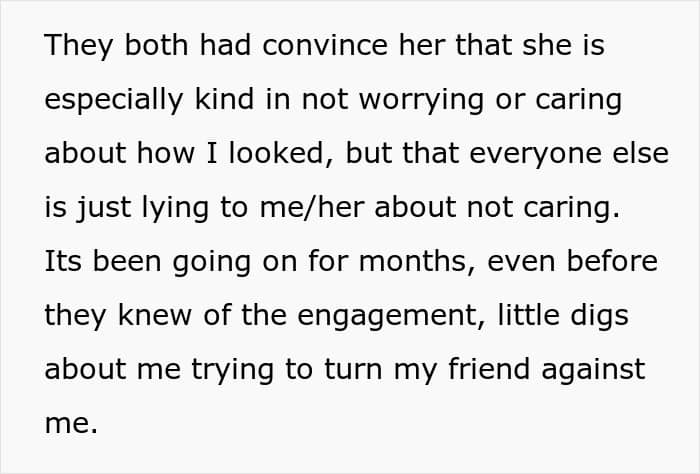Click the word "lying"
The image size is (700, 474).
(x=175, y=209)
